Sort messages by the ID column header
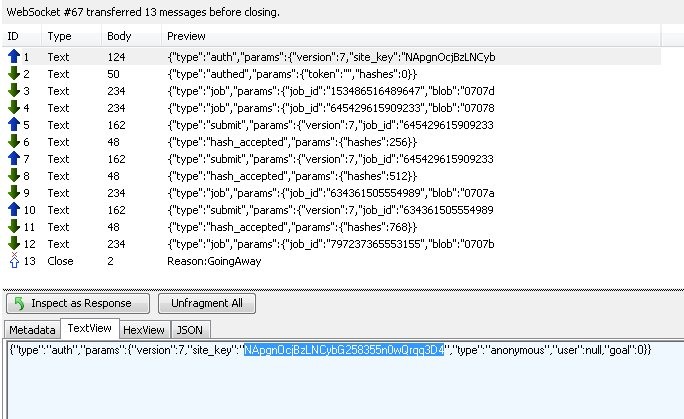This screenshot has width=684, height=419. click(x=22, y=36)
